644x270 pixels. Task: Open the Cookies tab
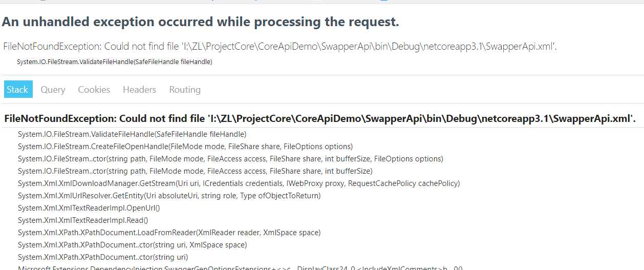[x=94, y=89]
